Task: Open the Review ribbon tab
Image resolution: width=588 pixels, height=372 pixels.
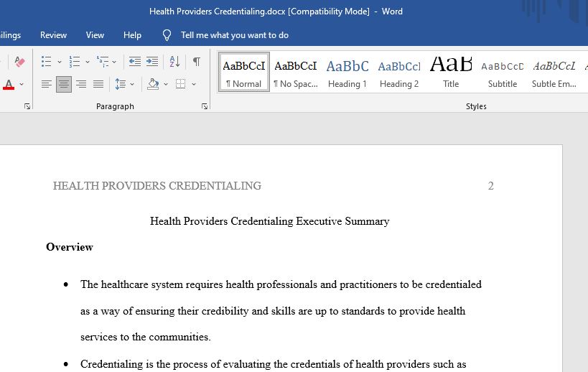Action: (53, 35)
